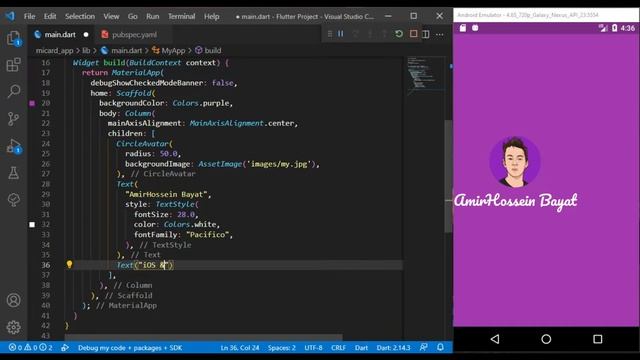Click the purple color swatch on line 20
Screen dimensions: 640x360
click(x=32, y=103)
